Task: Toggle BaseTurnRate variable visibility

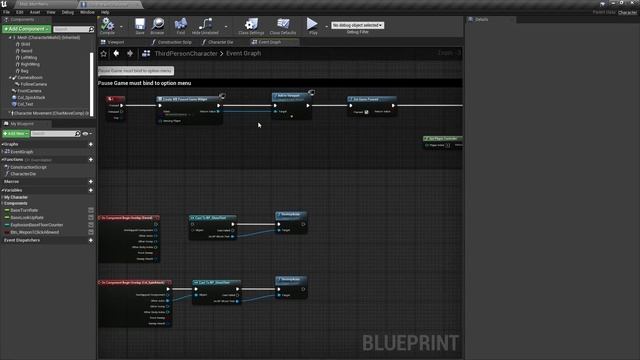Action: click(91, 210)
